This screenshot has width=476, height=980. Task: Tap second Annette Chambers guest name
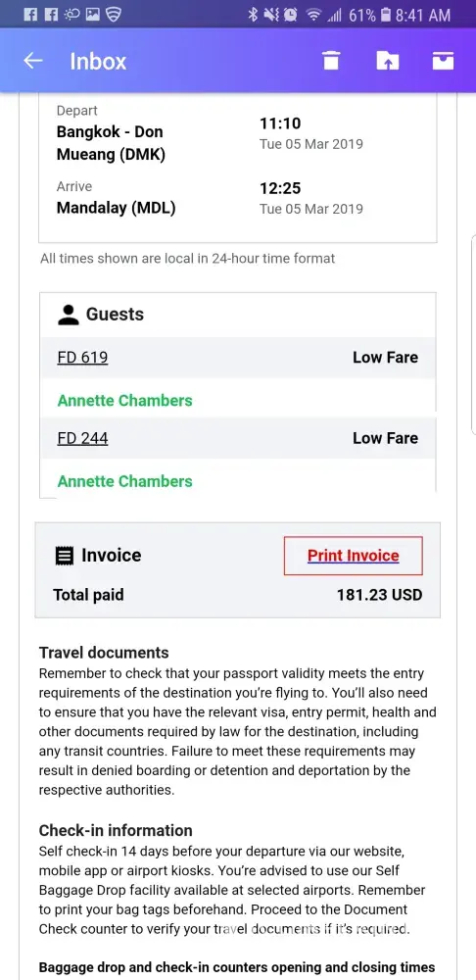click(x=125, y=481)
